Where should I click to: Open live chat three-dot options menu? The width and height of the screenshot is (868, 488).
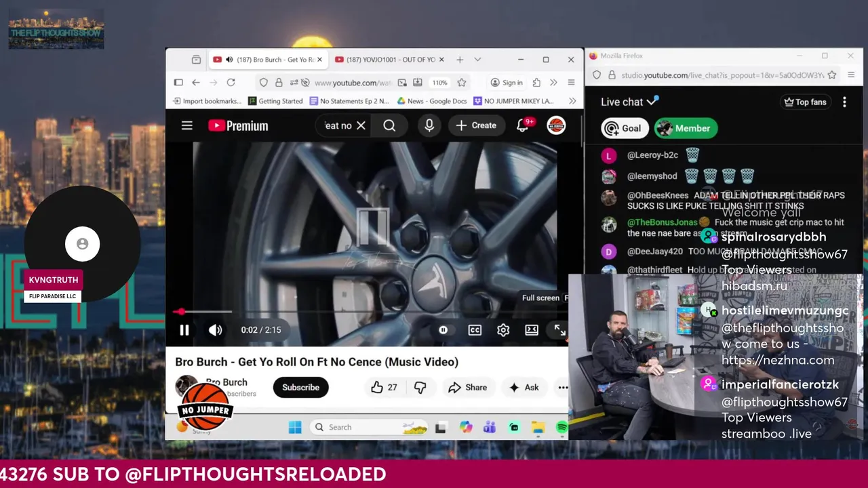tap(844, 102)
